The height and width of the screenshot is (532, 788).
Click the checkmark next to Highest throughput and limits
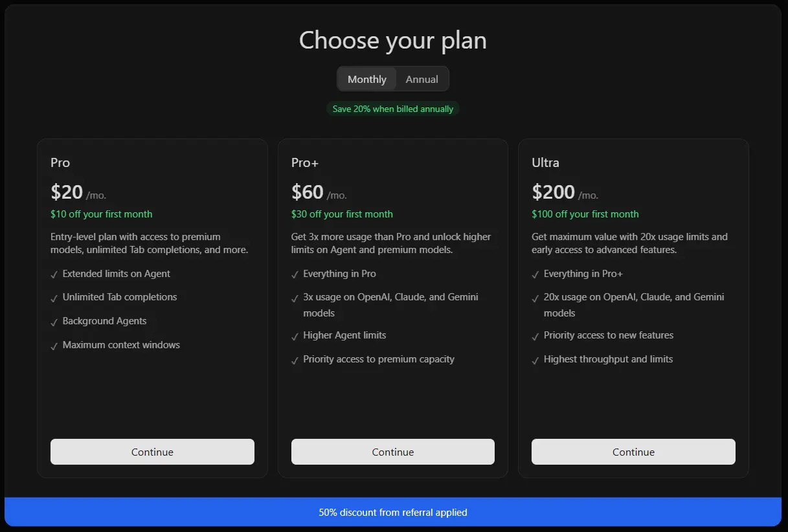pos(535,360)
